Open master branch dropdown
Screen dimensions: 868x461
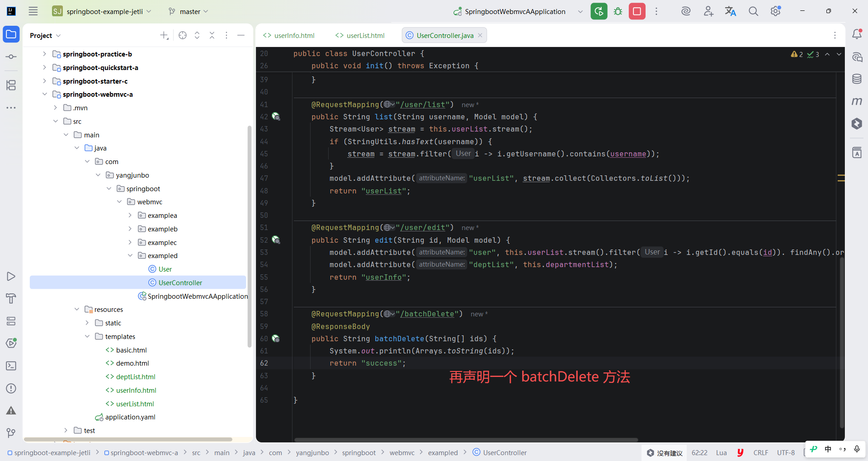pos(188,12)
